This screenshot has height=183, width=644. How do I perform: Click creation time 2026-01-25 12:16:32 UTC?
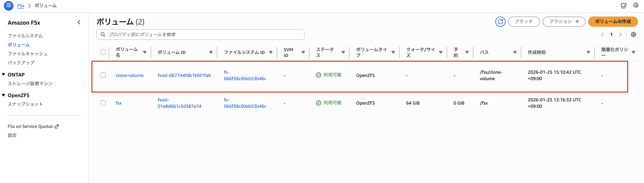[x=554, y=103]
